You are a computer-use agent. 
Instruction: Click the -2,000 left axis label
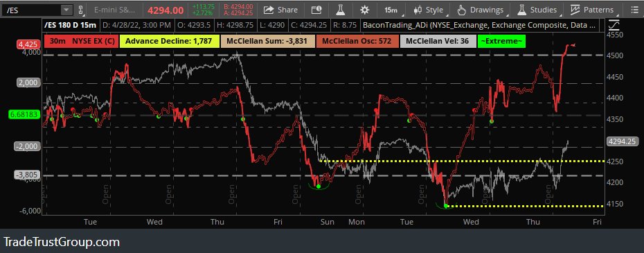pyautogui.click(x=28, y=146)
